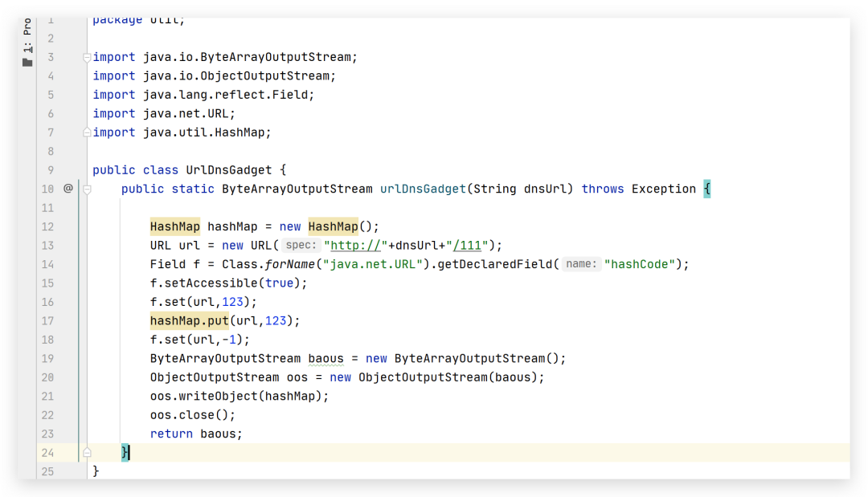
Task: Click the UrlDnsGadget class name
Action: point(228,170)
